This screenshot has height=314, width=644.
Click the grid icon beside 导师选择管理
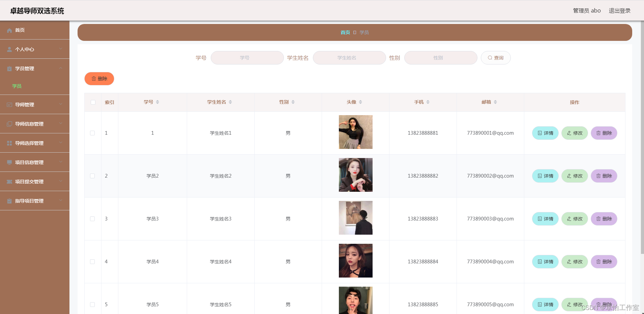click(9, 143)
